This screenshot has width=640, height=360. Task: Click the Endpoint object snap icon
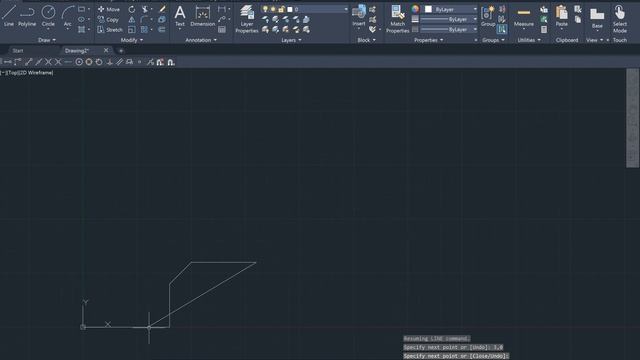click(x=29, y=62)
